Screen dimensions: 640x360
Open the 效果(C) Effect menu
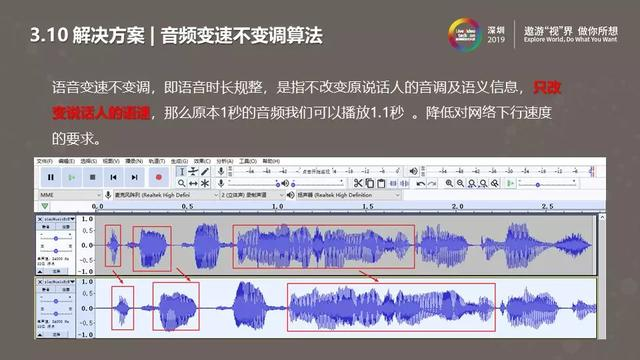pos(202,161)
